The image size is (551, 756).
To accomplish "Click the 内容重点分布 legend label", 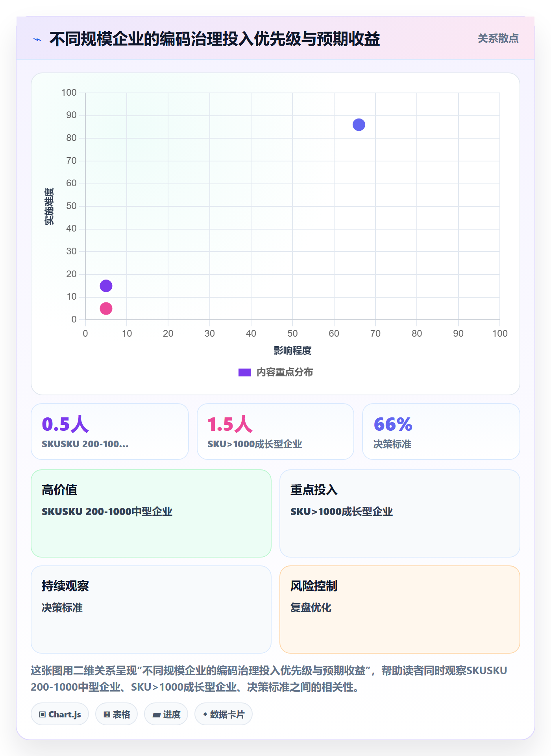I will click(x=285, y=372).
